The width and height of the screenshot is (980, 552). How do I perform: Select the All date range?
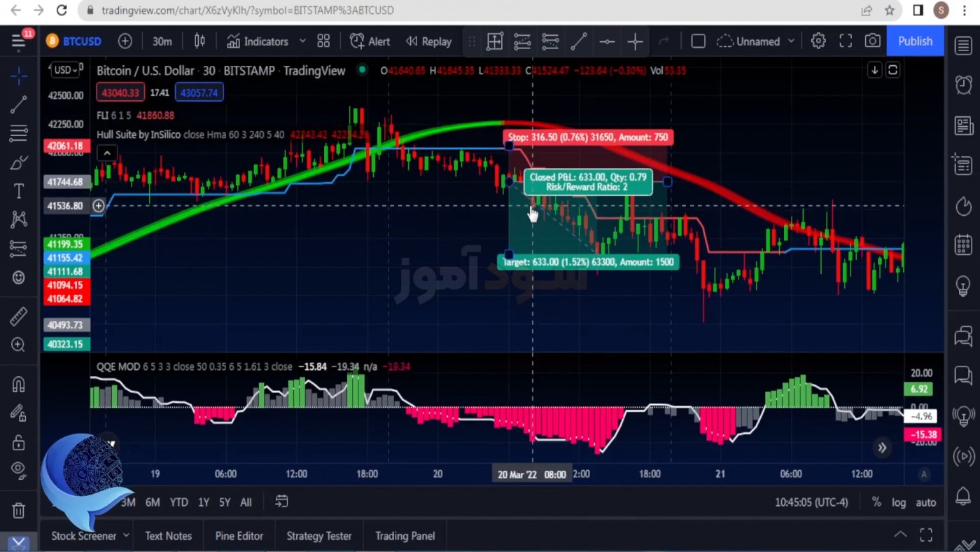click(246, 502)
